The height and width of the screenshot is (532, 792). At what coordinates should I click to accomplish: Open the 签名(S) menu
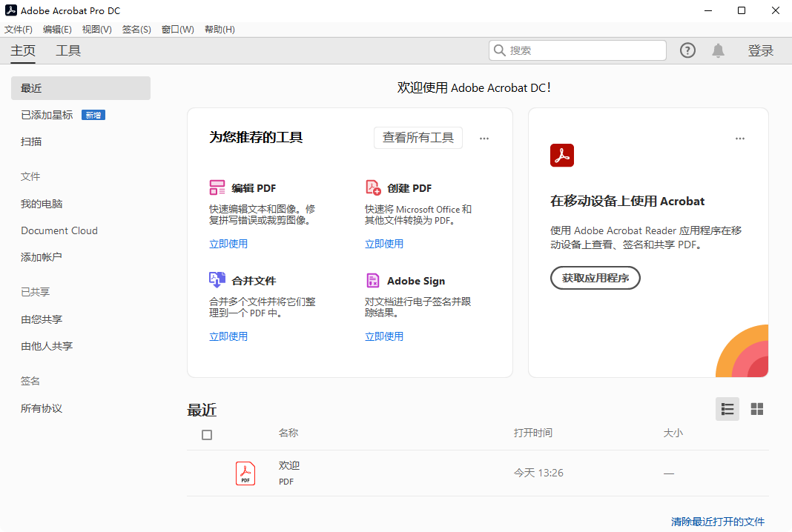tap(136, 30)
